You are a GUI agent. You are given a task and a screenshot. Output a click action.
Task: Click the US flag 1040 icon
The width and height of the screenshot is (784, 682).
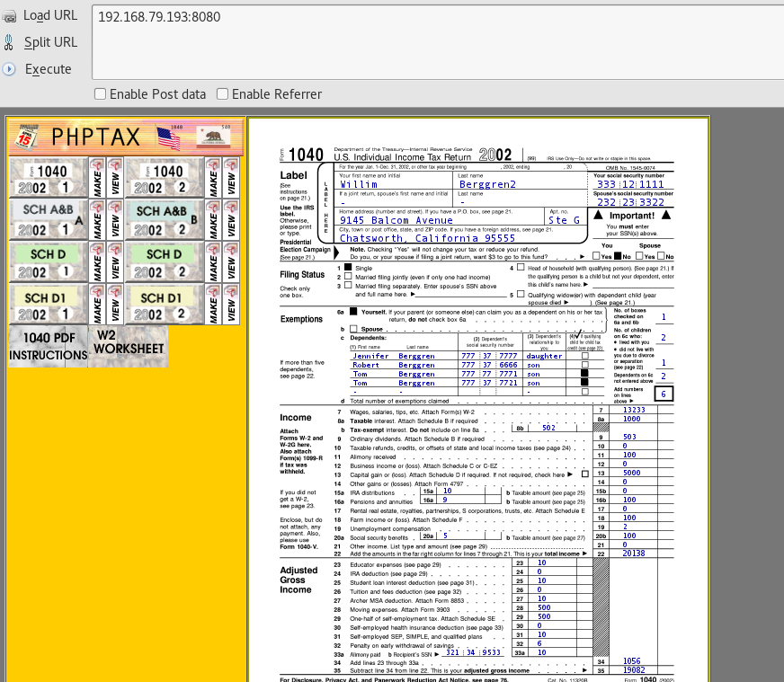point(169,137)
